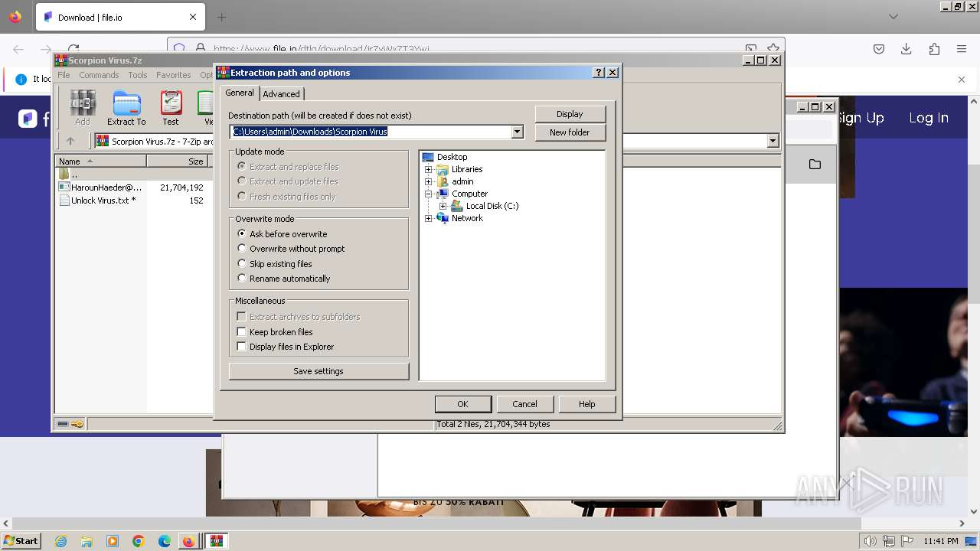The width and height of the screenshot is (980, 551).
Task: Click the Display button
Action: click(570, 114)
